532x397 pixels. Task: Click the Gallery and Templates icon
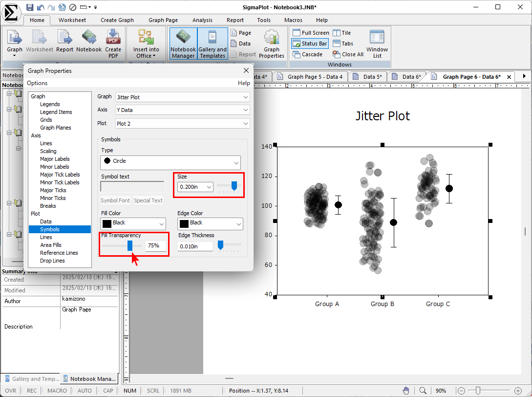pos(213,43)
